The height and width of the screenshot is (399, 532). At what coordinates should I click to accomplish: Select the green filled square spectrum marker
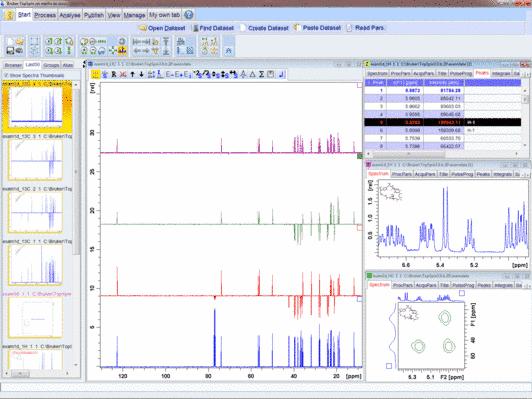[x=360, y=156]
